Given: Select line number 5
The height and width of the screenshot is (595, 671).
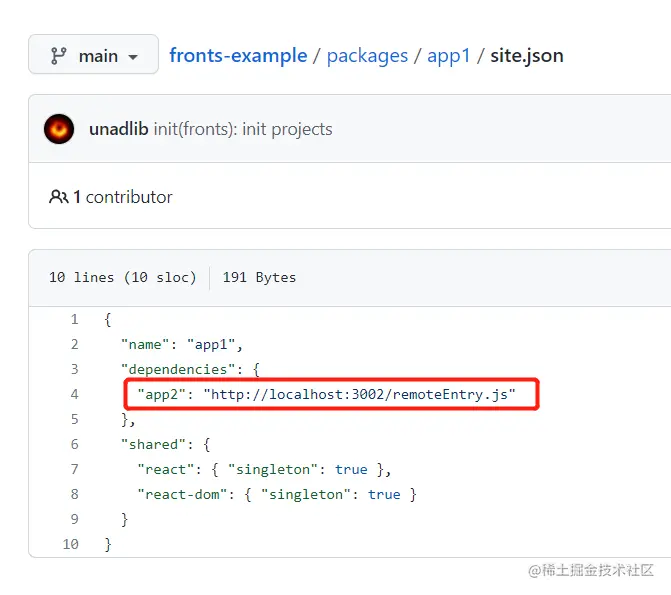Looking at the screenshot, I should click(74, 419).
